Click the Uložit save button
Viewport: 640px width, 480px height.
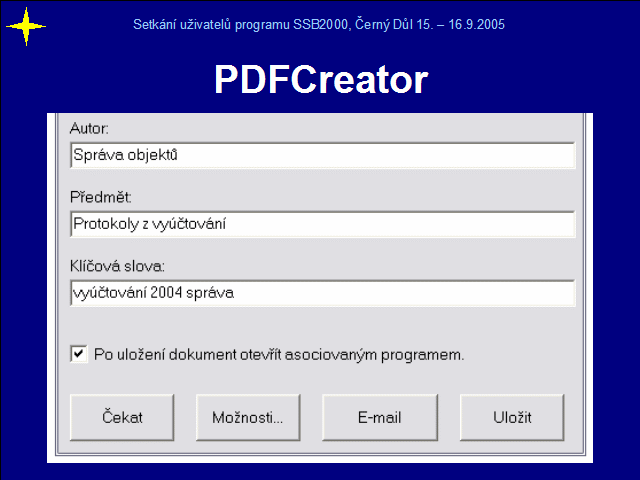512,417
